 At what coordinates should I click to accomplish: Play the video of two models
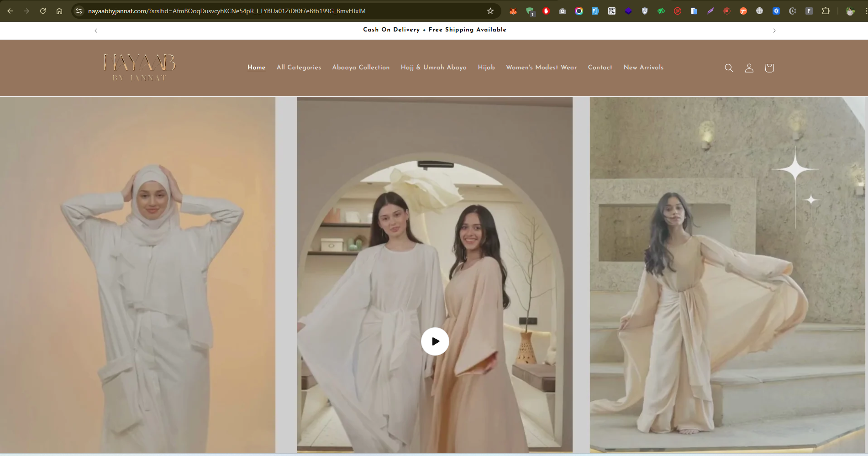(435, 341)
